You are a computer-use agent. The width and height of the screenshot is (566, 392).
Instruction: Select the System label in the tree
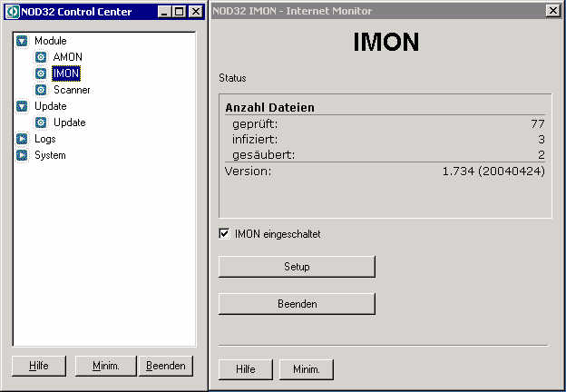click(x=50, y=155)
